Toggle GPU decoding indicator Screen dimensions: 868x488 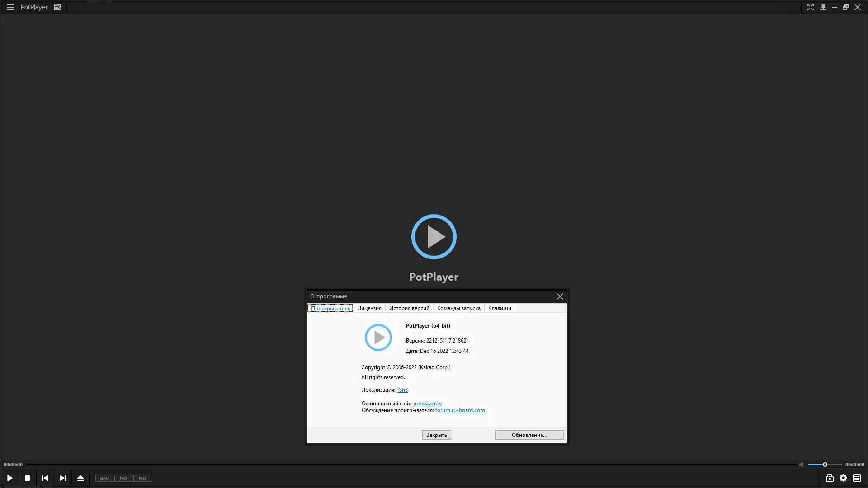point(104,478)
